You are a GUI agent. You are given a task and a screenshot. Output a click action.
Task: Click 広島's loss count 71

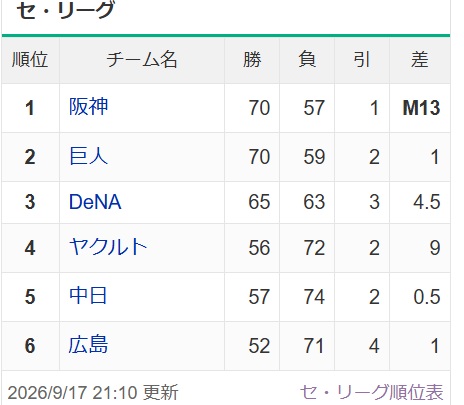(314, 346)
